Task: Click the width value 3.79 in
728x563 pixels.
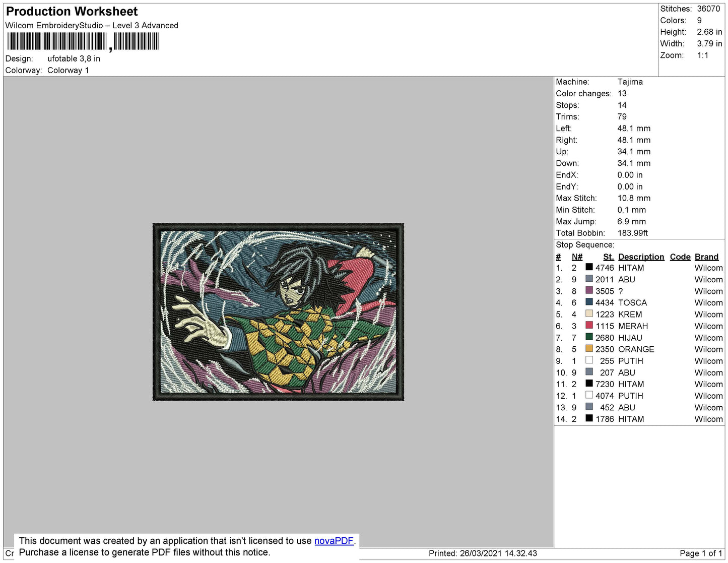Action: [709, 43]
